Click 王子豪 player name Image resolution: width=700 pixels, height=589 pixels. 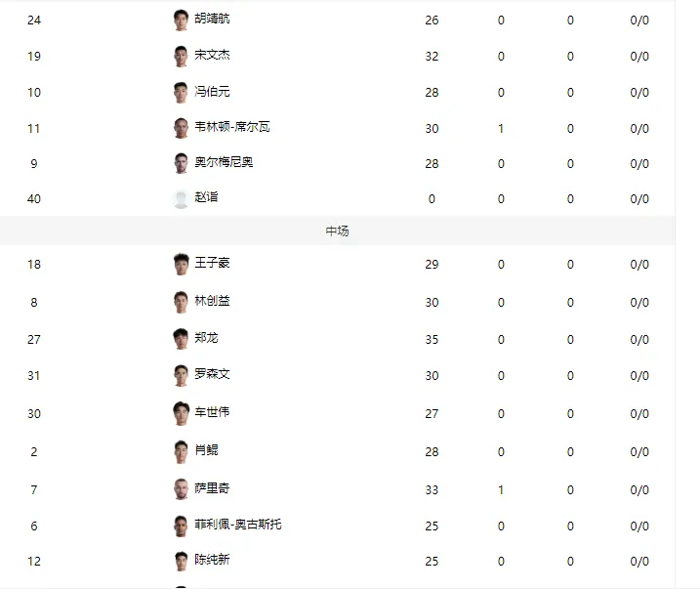click(x=212, y=263)
